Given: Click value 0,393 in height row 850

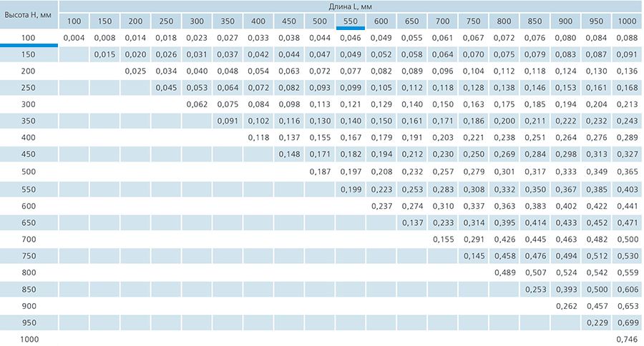Looking at the screenshot, I should pos(566,290).
